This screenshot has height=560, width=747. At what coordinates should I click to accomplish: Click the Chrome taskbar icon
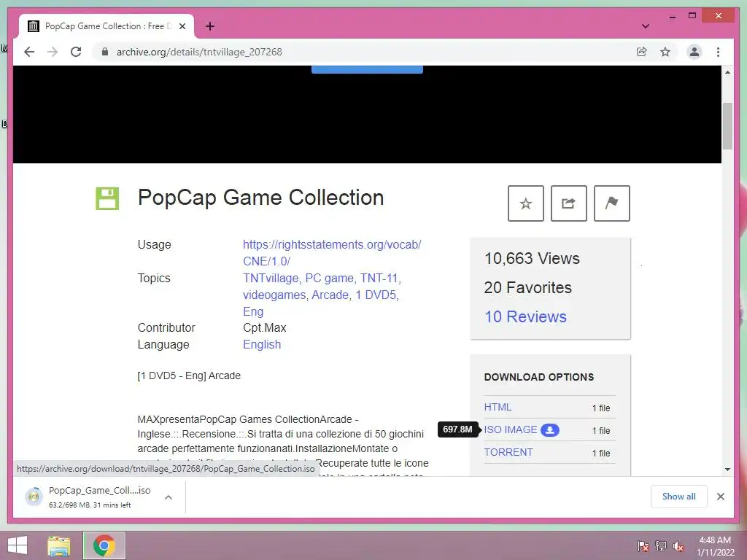[104, 545]
